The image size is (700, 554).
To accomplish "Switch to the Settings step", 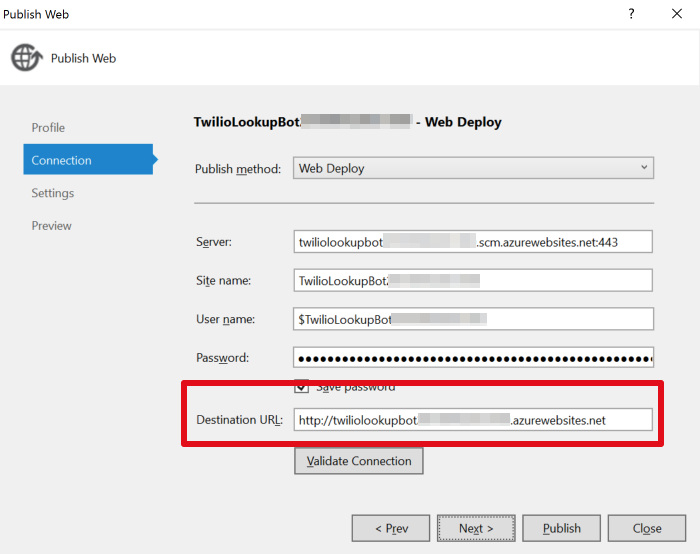I will click(53, 193).
